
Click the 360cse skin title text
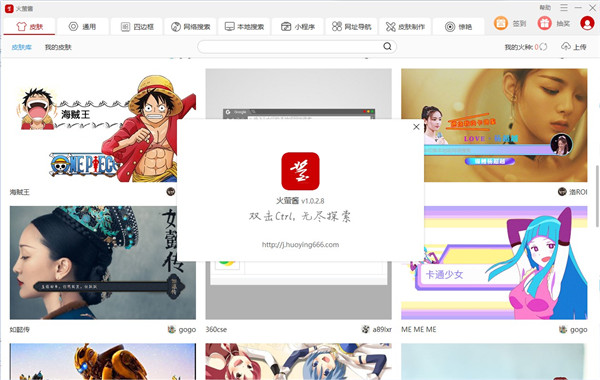click(216, 329)
